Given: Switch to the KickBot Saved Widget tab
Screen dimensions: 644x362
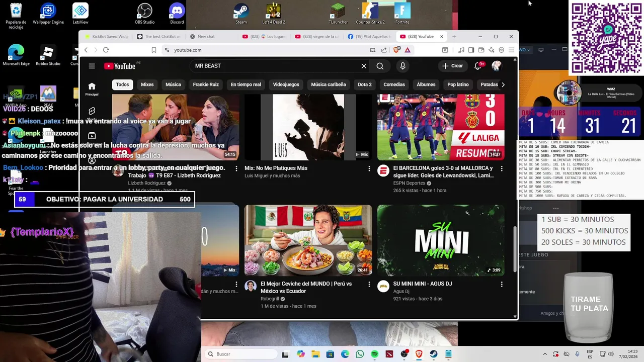Looking at the screenshot, I should point(107,36).
